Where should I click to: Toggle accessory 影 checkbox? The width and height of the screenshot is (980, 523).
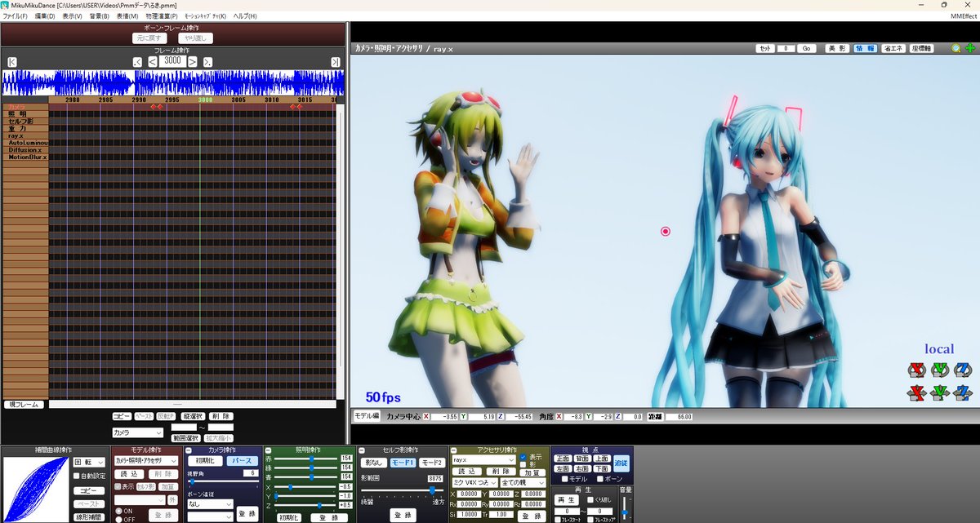[523, 464]
